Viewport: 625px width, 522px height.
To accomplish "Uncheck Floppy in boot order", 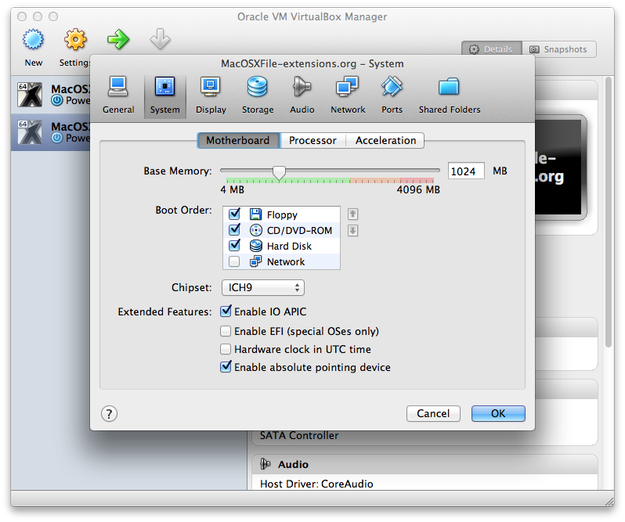I will 234,214.
